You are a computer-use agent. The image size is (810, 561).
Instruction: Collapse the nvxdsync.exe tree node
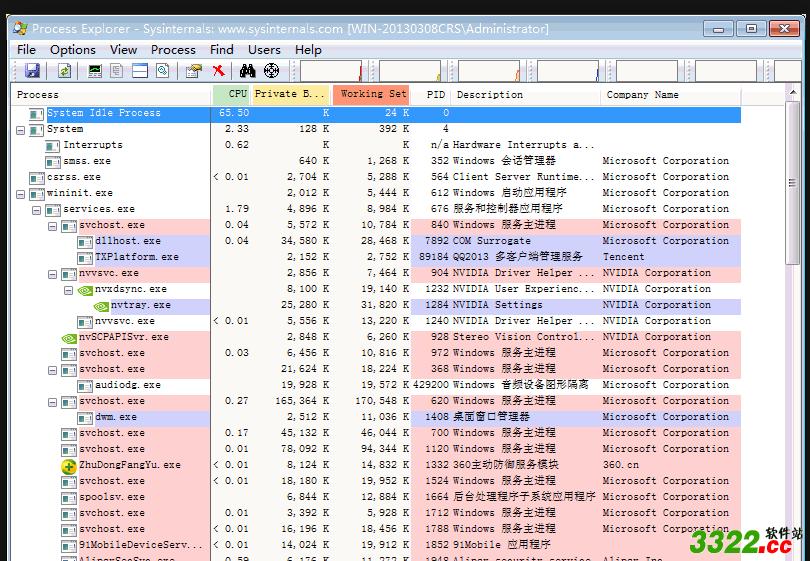[x=68, y=290]
